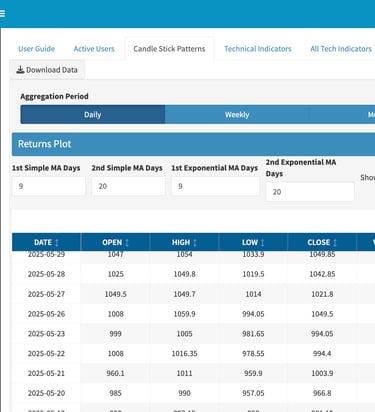The height and width of the screenshot is (412, 375).
Task: Sort by CLOSE column arrows
Action: (335, 243)
